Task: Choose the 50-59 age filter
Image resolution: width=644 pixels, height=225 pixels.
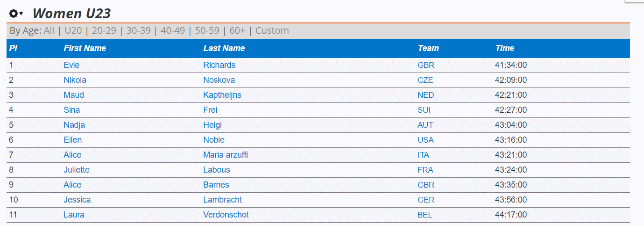Action: 207,31
